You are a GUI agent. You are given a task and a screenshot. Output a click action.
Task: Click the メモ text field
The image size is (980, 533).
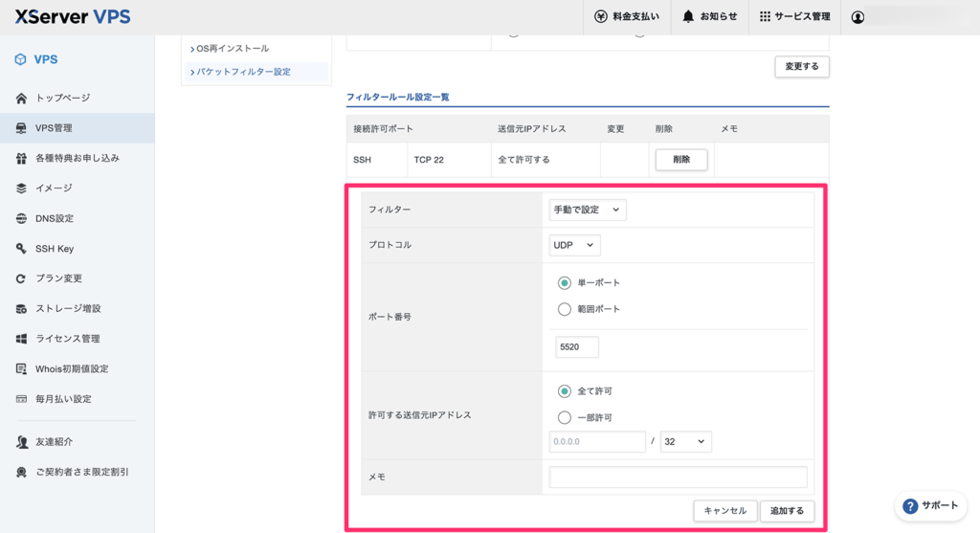678,477
